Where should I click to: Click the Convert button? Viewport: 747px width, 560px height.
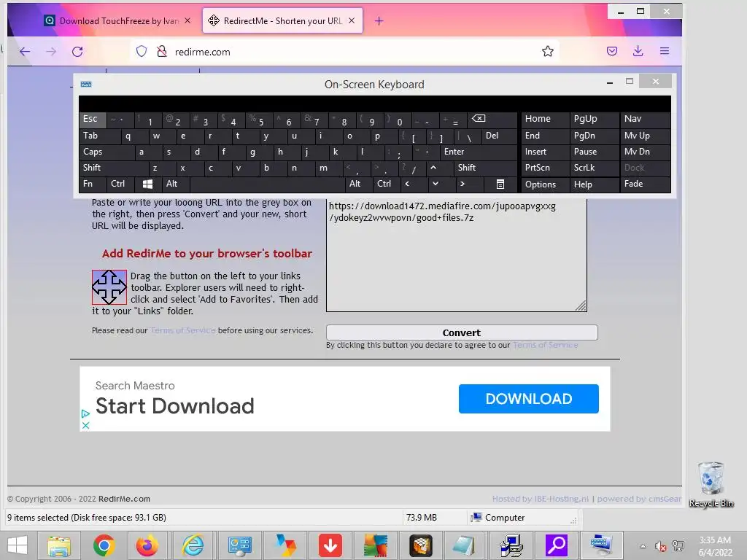462,332
